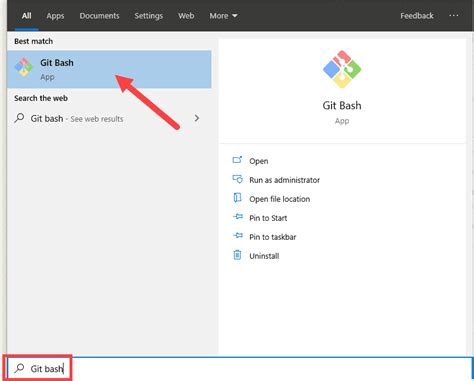Viewport: 474px width, 381px height.
Task: Select the Web filter tab
Action: (x=186, y=16)
